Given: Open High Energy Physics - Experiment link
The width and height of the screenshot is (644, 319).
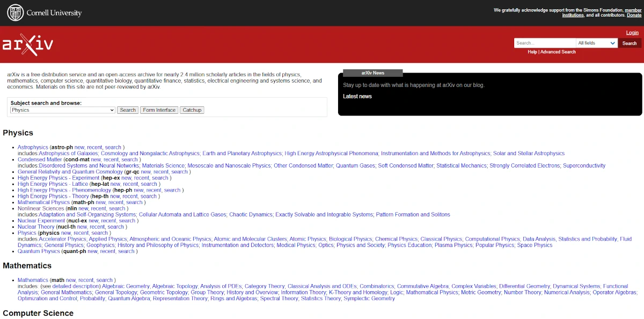Looking at the screenshot, I should 58,178.
